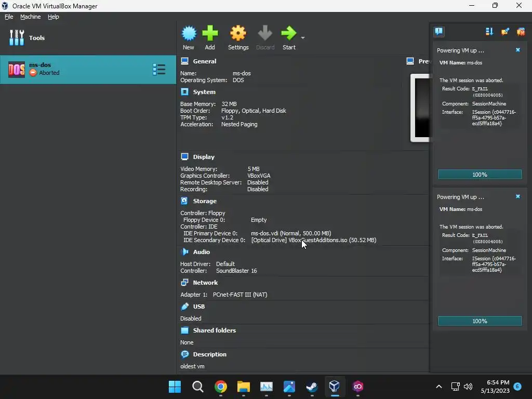Open Google Chrome from the taskbar

click(220, 387)
